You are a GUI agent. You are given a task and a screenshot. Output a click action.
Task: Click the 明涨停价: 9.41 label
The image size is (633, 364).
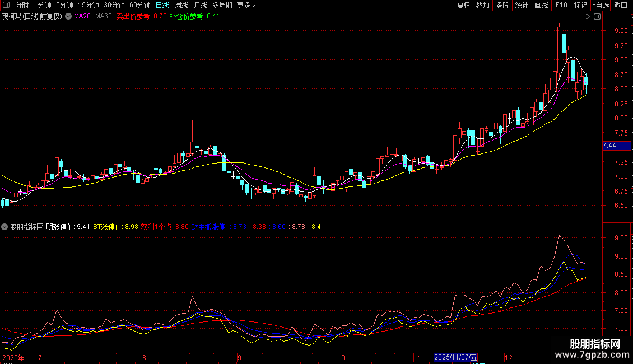68,227
